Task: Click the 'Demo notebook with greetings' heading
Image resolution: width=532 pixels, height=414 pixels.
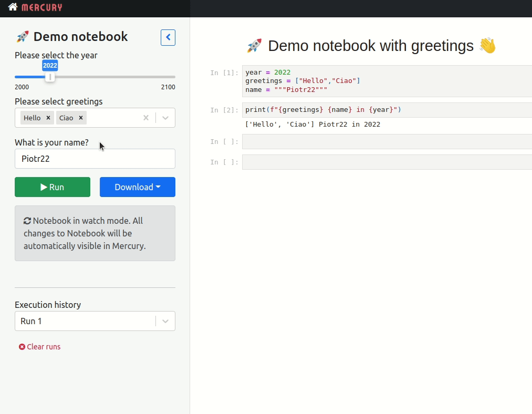Action: click(x=371, y=46)
